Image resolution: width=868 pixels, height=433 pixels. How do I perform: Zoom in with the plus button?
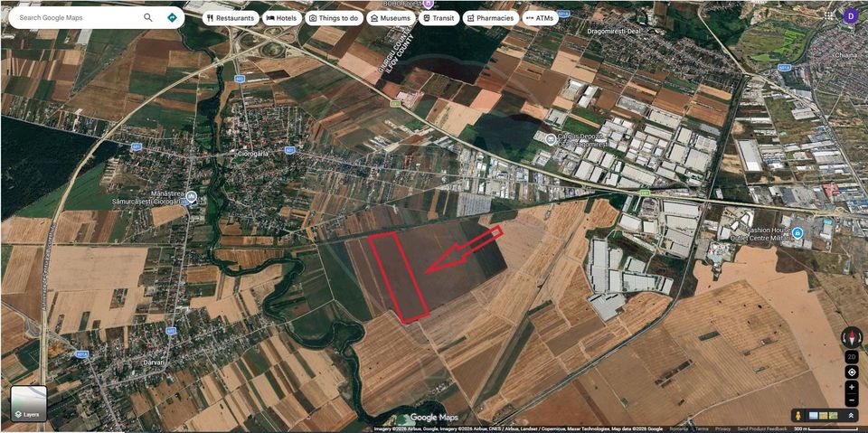852,387
